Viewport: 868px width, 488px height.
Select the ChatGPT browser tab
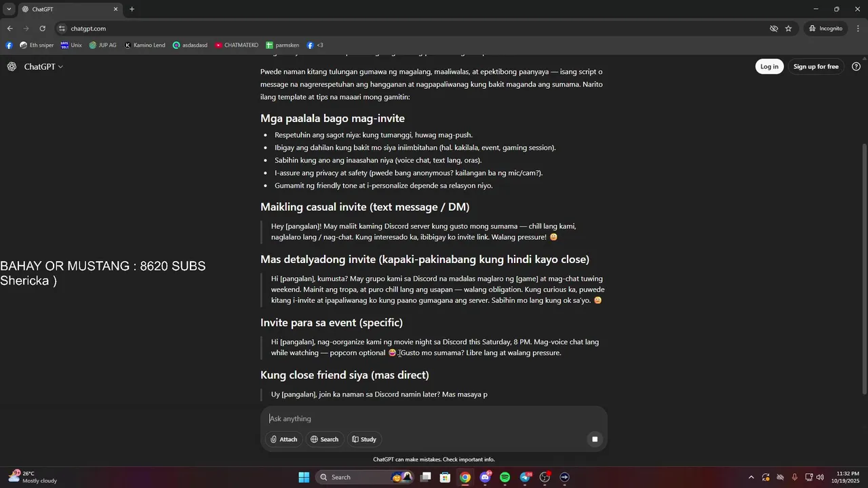tap(71, 9)
